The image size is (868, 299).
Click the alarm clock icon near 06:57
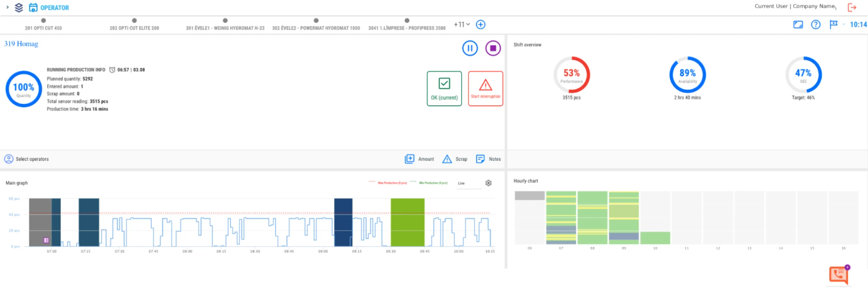point(112,70)
